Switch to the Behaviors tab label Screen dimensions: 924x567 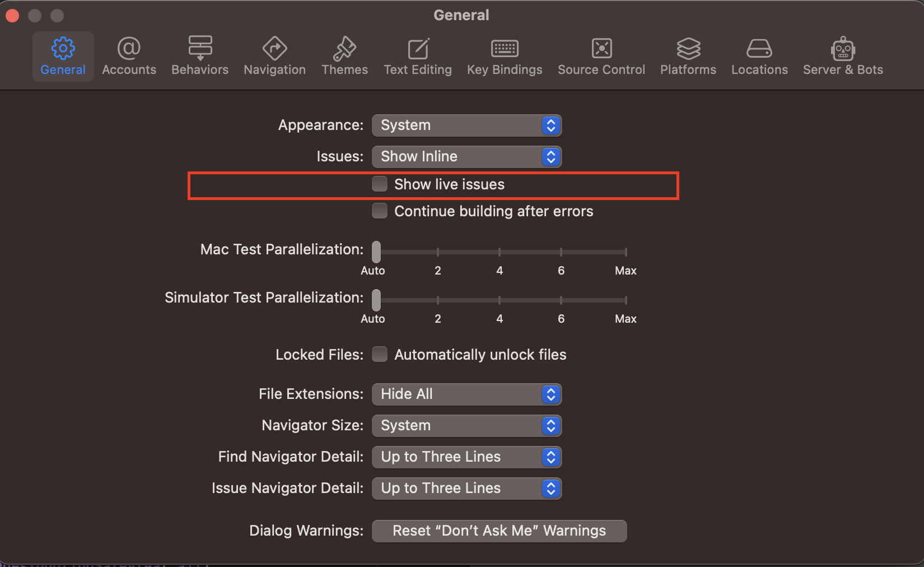[200, 69]
